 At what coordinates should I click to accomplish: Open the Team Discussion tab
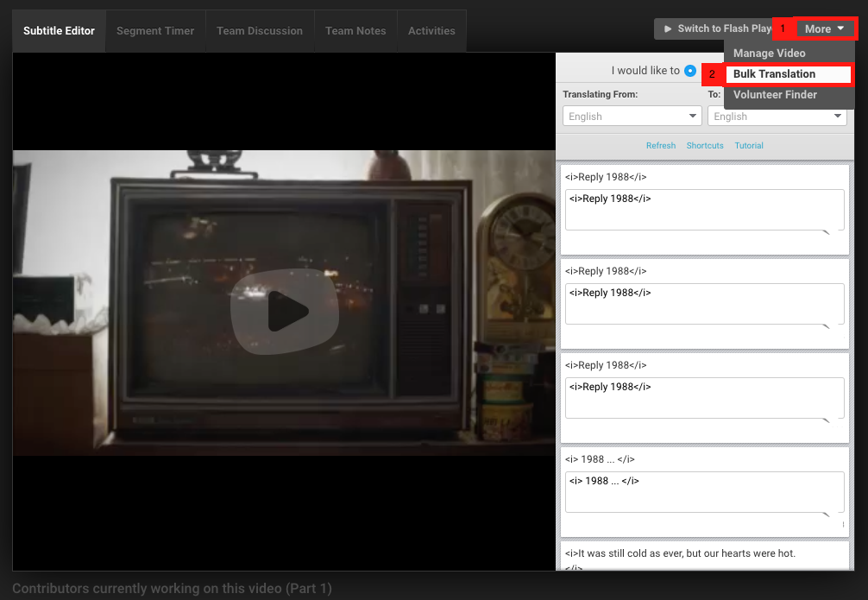pos(260,31)
